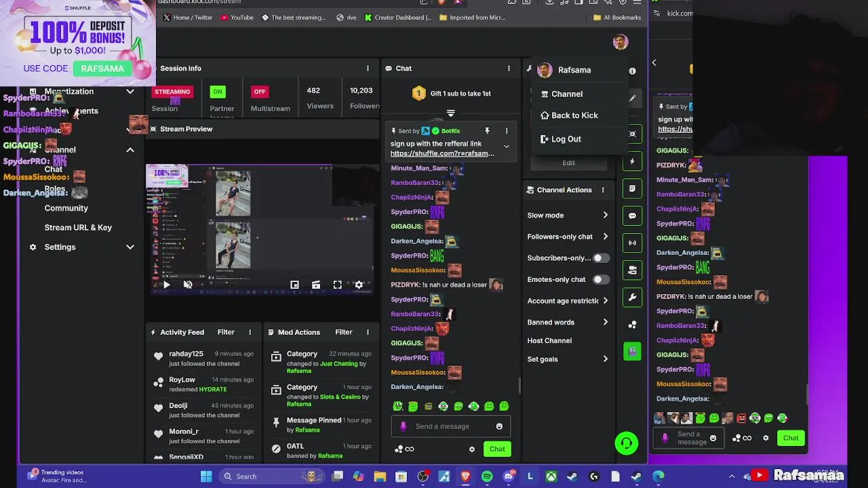This screenshot has width=868, height=488.
Task: Filter the Mod Actions list
Action: [x=344, y=332]
